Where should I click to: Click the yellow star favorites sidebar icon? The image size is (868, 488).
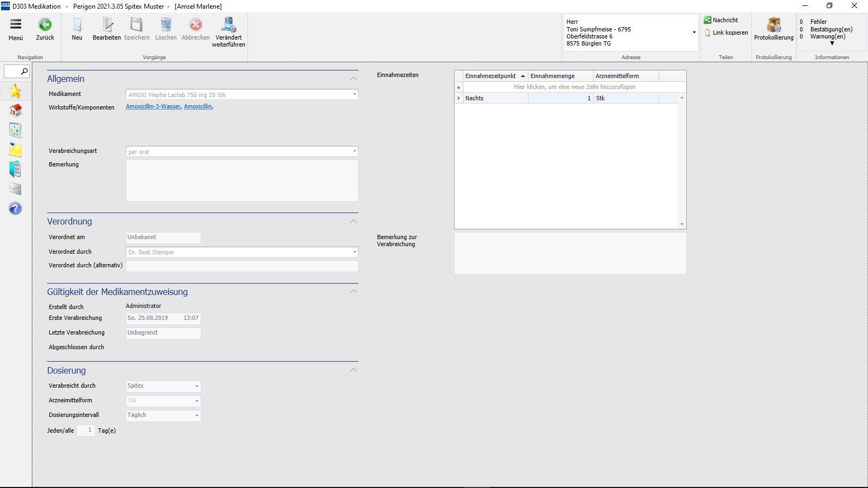point(15,91)
